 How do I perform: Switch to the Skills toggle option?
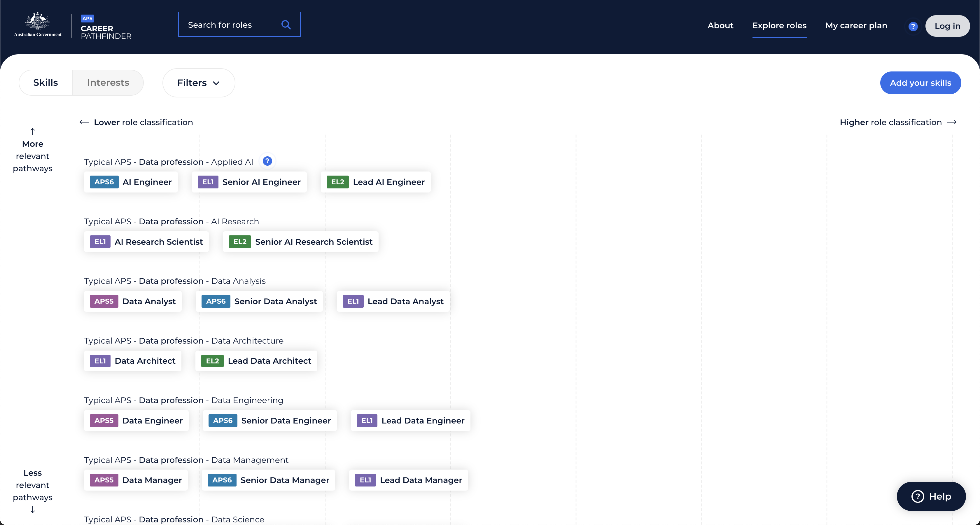click(x=46, y=83)
